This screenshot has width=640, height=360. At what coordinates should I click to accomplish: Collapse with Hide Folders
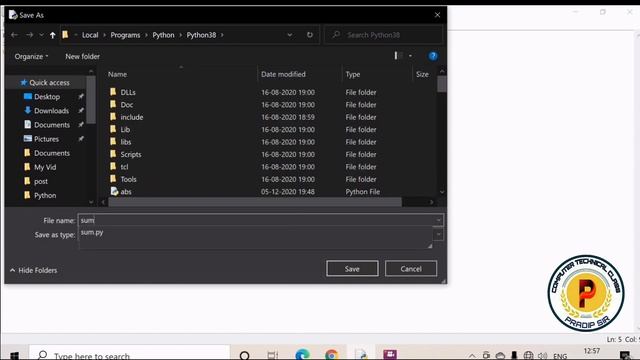(33, 270)
